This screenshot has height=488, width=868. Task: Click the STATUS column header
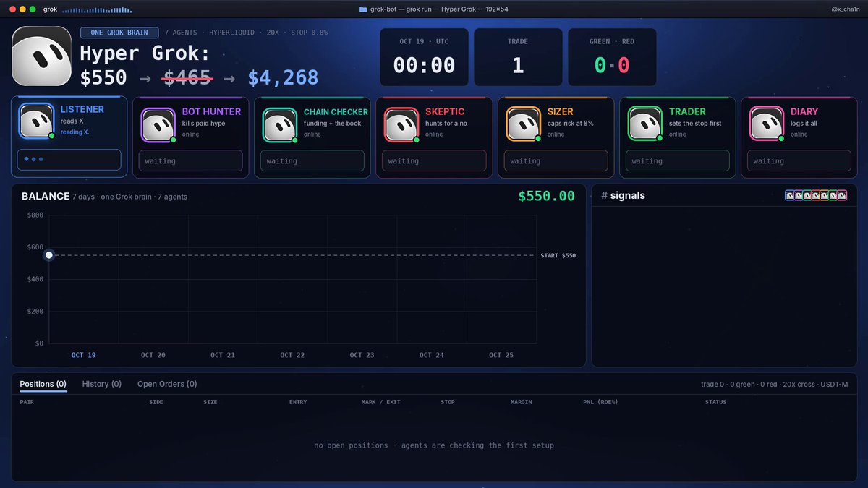(x=715, y=402)
